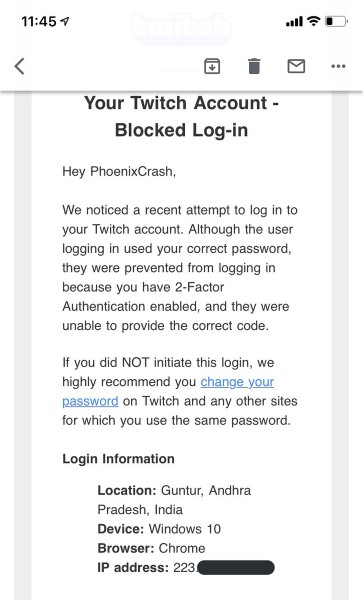Image resolution: width=363 pixels, height=600 pixels.
Task: Tap the Browser: Chrome line
Action: point(151,548)
